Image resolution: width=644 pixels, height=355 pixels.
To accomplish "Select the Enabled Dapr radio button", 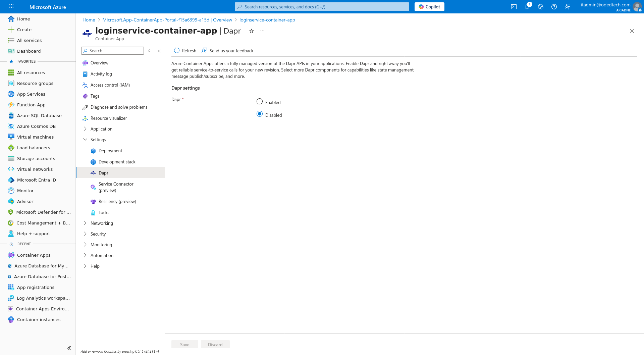I will [x=260, y=101].
